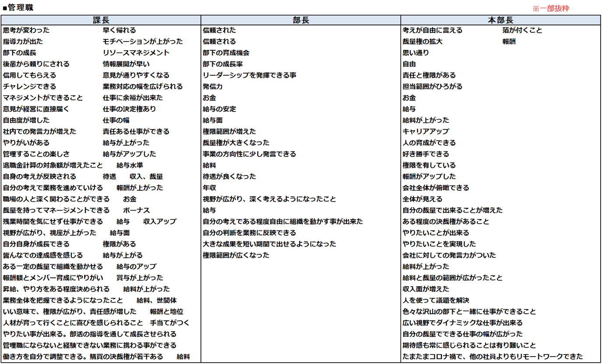Select the 発信力 entry
Image resolution: width=602 pixels, height=364 pixels.
tap(213, 87)
